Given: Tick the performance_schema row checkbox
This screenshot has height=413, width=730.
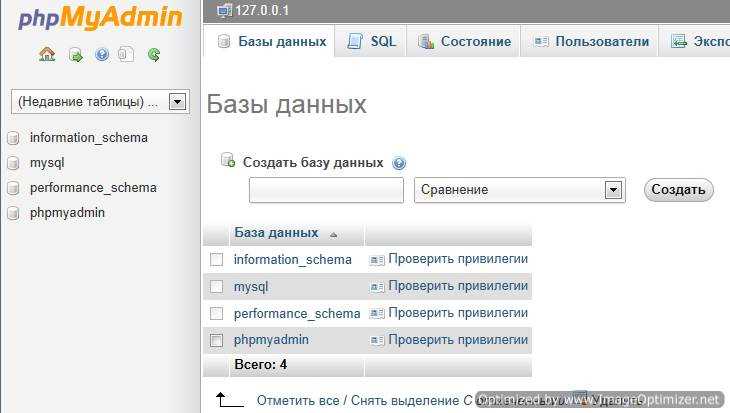Looking at the screenshot, I should [216, 313].
